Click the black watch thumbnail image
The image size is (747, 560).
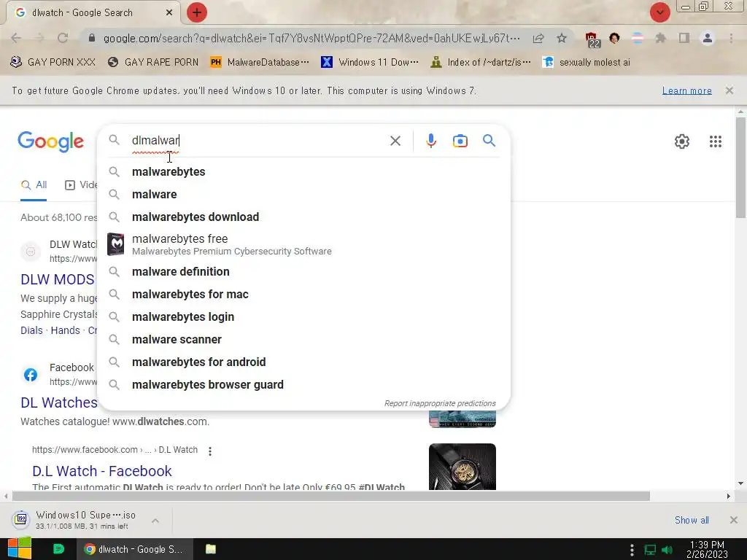[462, 467]
